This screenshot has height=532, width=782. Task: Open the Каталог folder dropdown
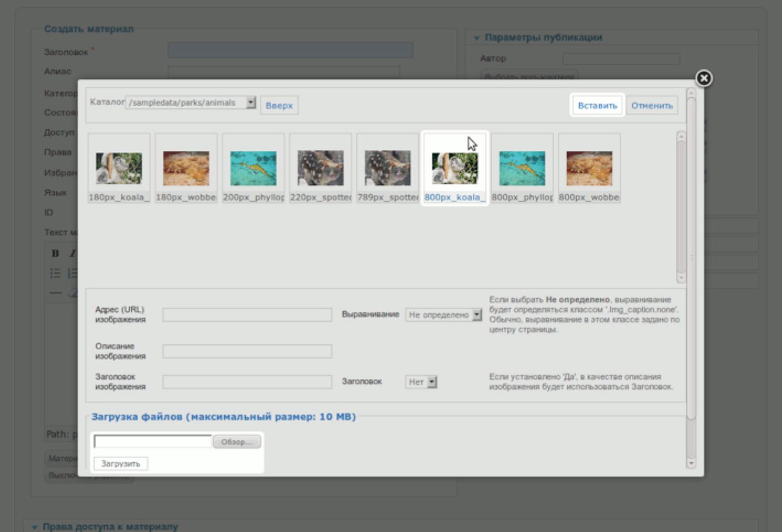click(251, 103)
